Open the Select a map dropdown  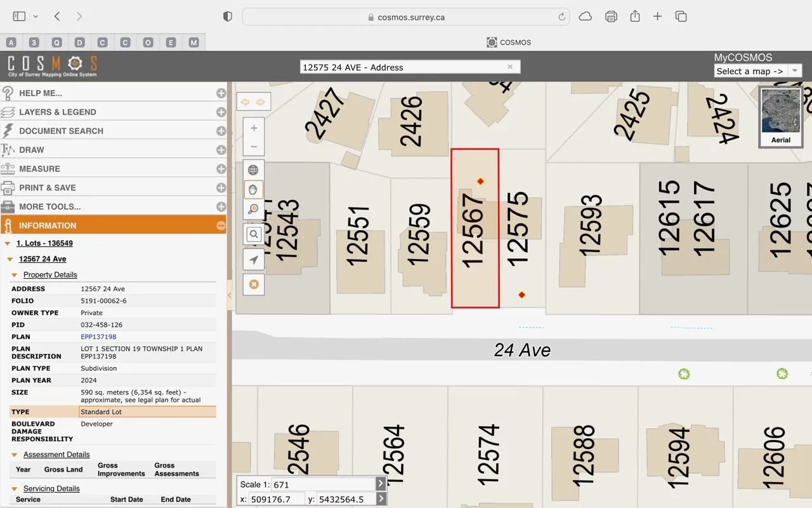pos(757,71)
